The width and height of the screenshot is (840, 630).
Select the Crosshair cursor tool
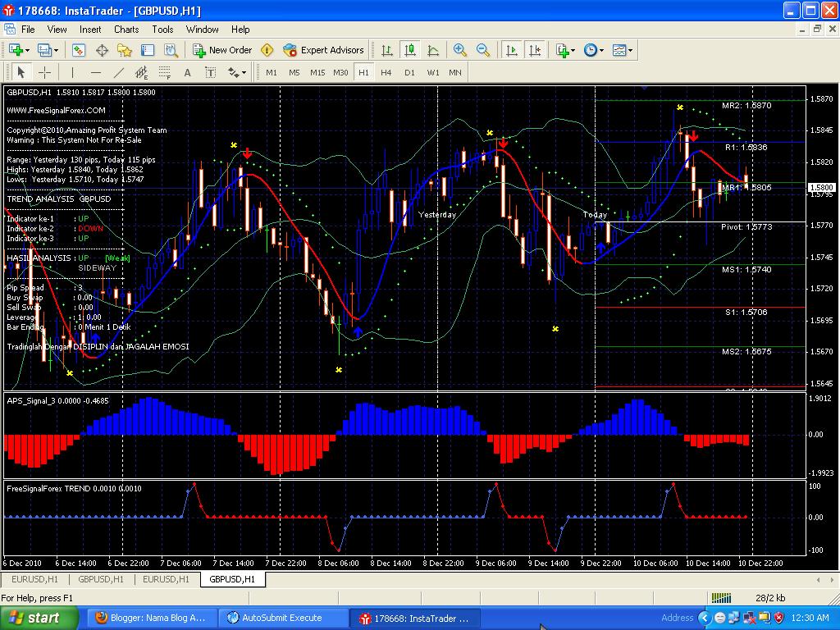pyautogui.click(x=45, y=72)
